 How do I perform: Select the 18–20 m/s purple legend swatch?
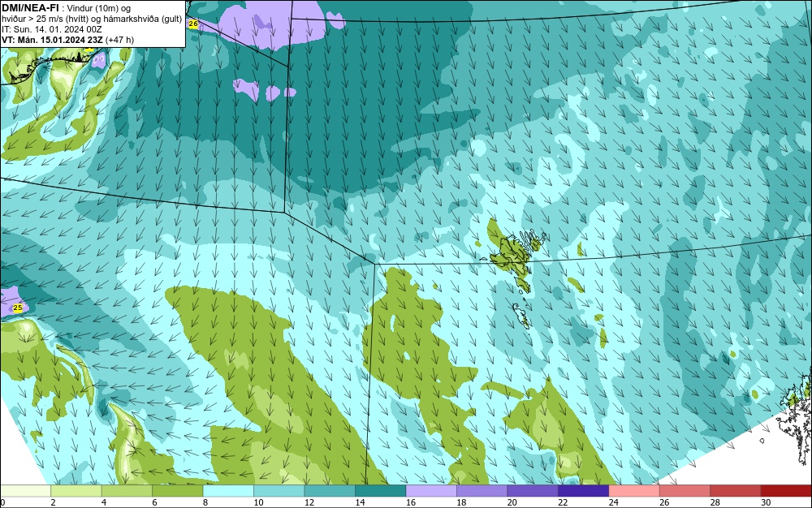482,491
